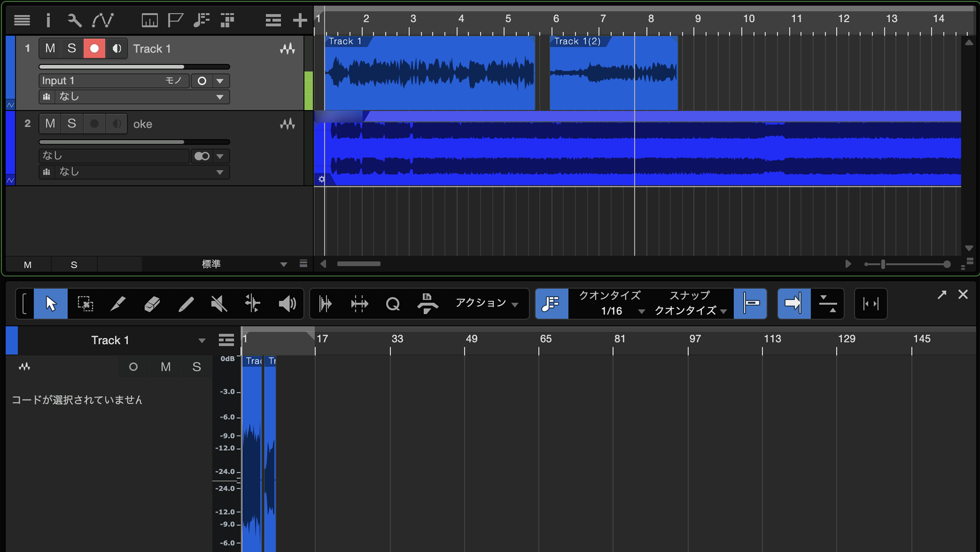Toggle stereo channel mode on oke
The image size is (980, 552).
click(x=202, y=156)
